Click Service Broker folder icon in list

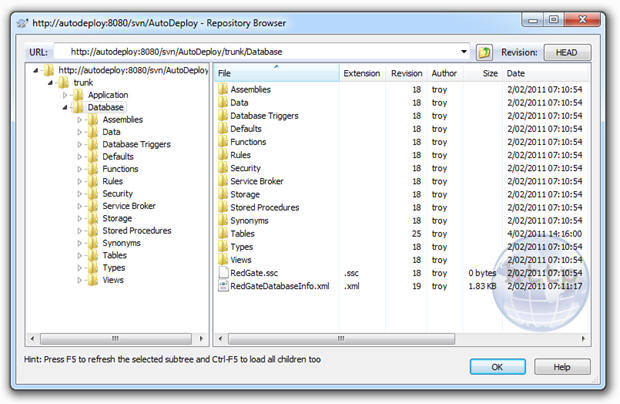pos(223,181)
